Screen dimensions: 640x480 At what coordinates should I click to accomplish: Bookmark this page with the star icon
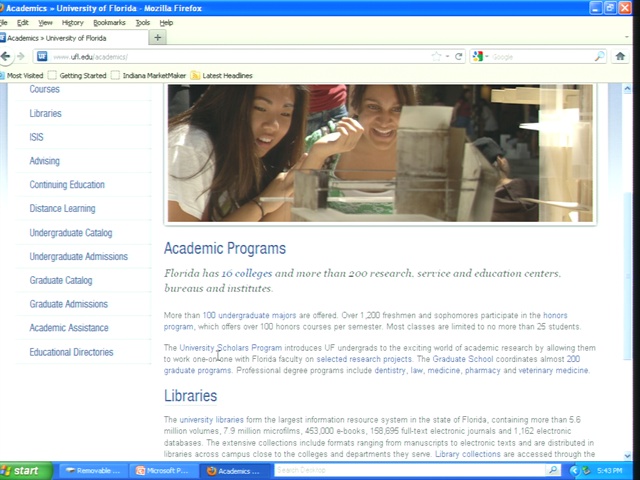(x=436, y=56)
